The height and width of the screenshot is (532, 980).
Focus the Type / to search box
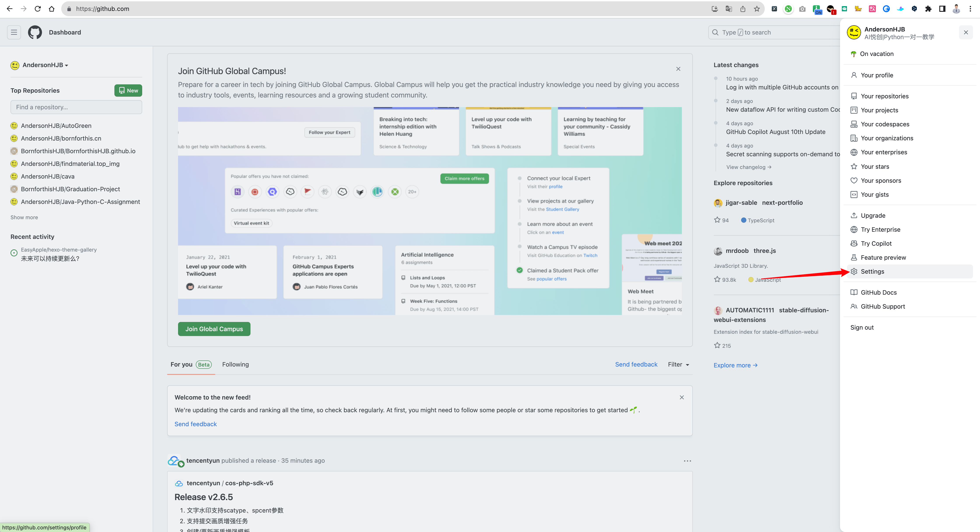[774, 32]
